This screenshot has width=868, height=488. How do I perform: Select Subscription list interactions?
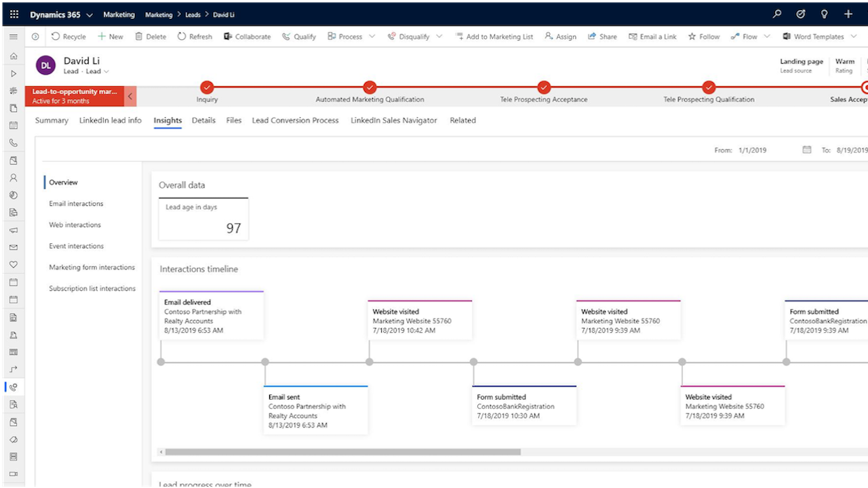(92, 289)
